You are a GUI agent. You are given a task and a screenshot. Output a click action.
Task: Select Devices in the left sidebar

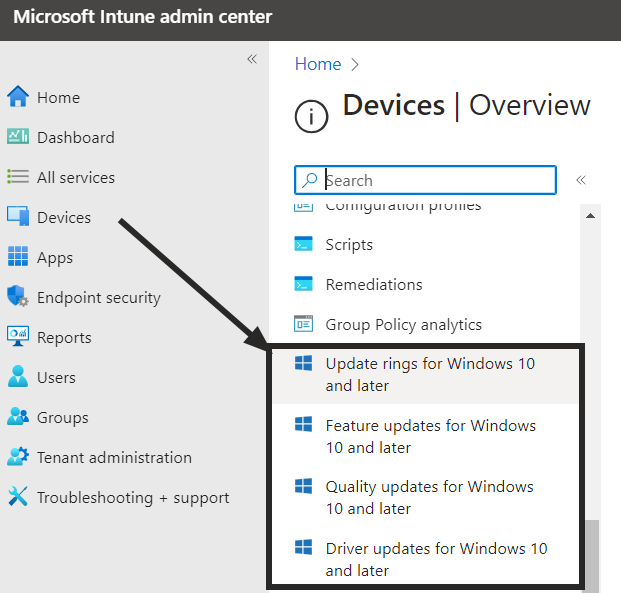[64, 217]
